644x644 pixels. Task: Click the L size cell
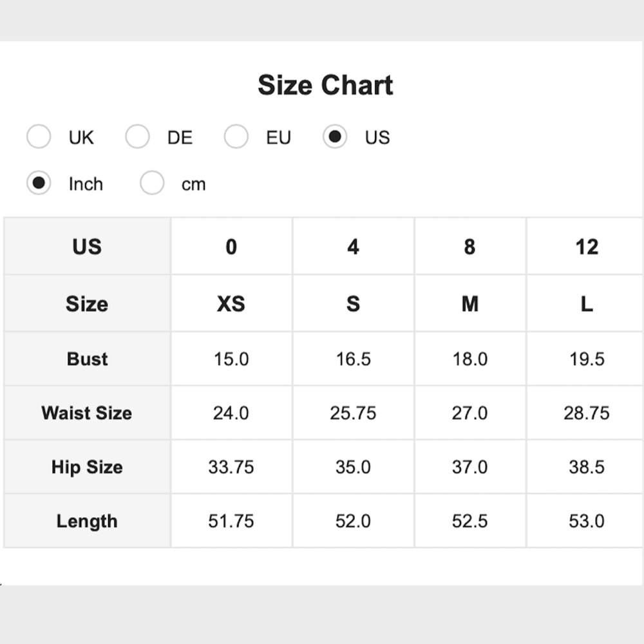(x=587, y=304)
